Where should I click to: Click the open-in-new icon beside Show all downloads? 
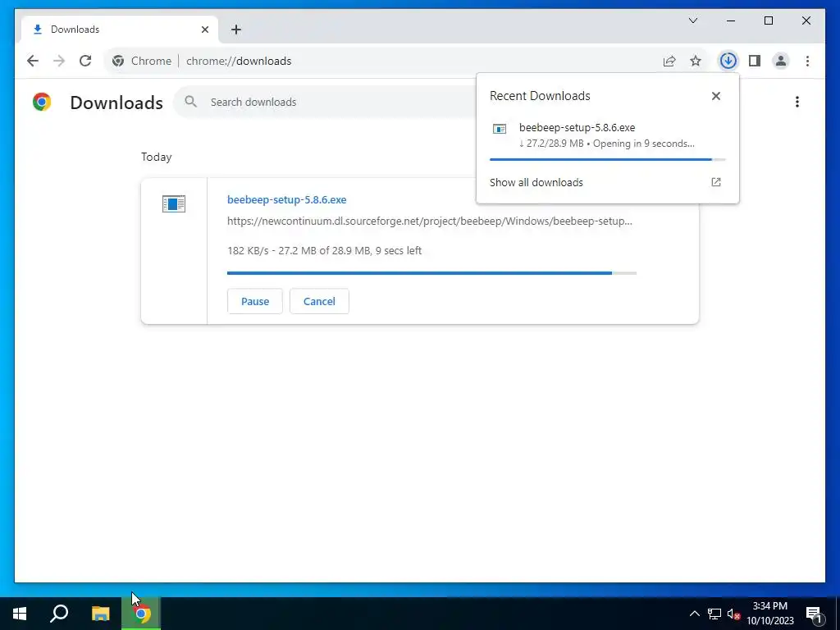pyautogui.click(x=715, y=182)
